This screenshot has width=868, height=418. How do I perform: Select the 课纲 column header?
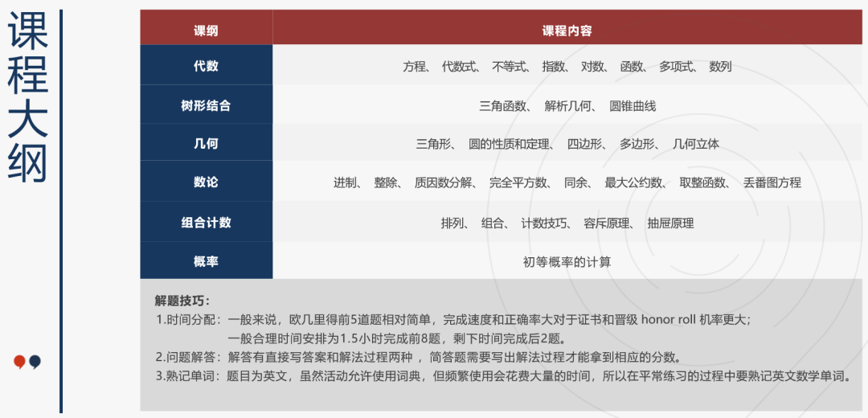tap(206, 27)
